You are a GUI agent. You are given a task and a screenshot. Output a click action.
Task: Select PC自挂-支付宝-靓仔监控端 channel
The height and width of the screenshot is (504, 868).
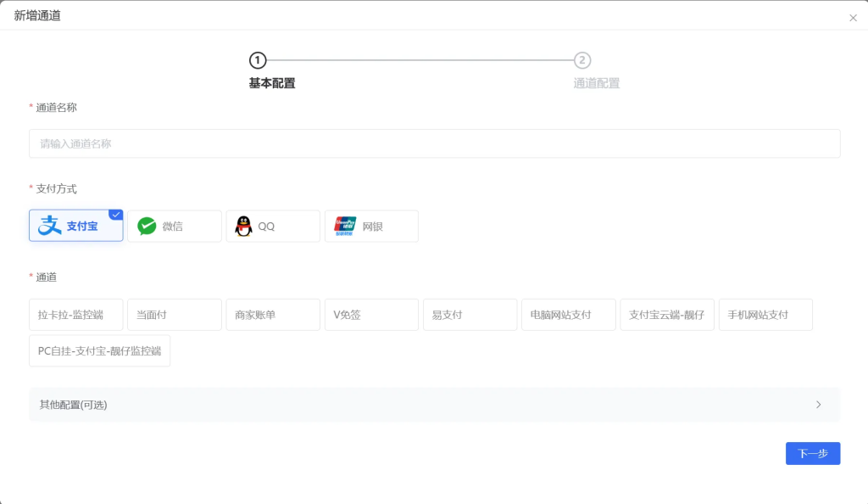(99, 351)
